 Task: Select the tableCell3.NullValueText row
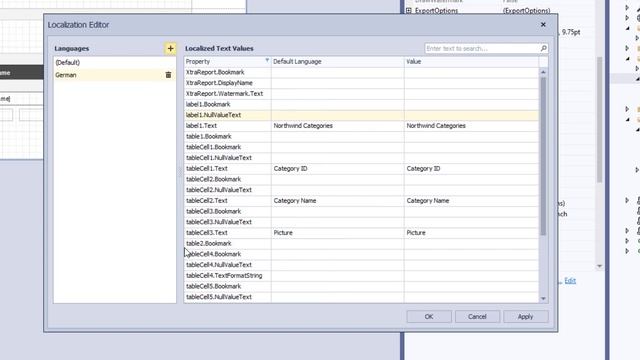tap(361, 222)
